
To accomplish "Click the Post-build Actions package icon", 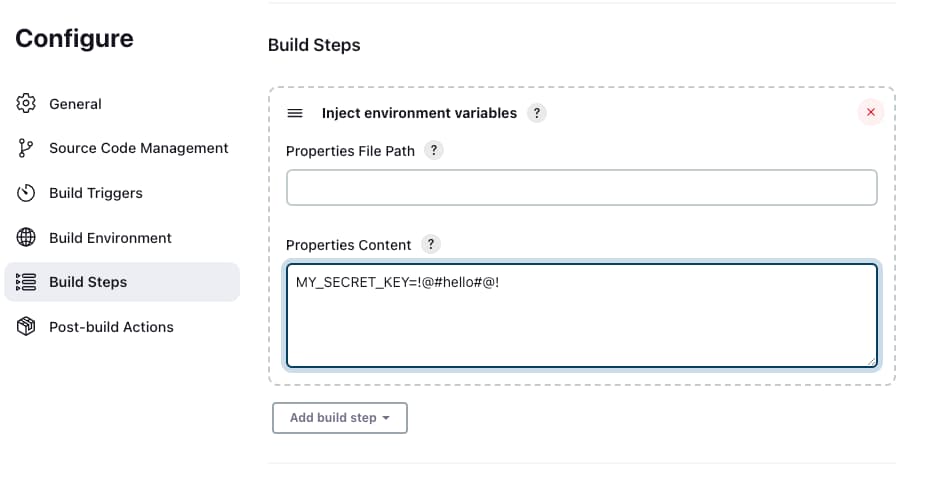I will (x=26, y=326).
